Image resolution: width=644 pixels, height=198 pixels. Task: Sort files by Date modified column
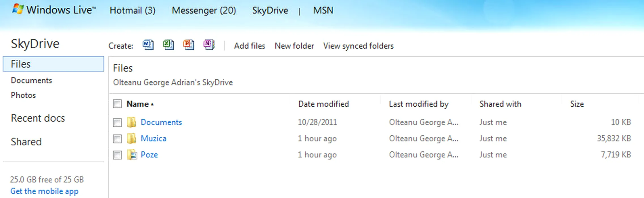[323, 104]
